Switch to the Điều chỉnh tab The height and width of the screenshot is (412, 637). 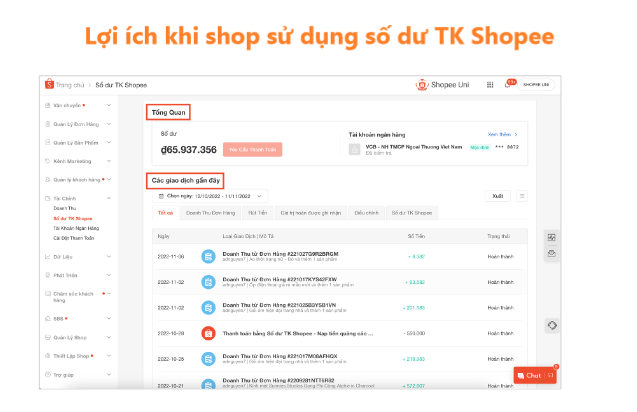coord(366,213)
